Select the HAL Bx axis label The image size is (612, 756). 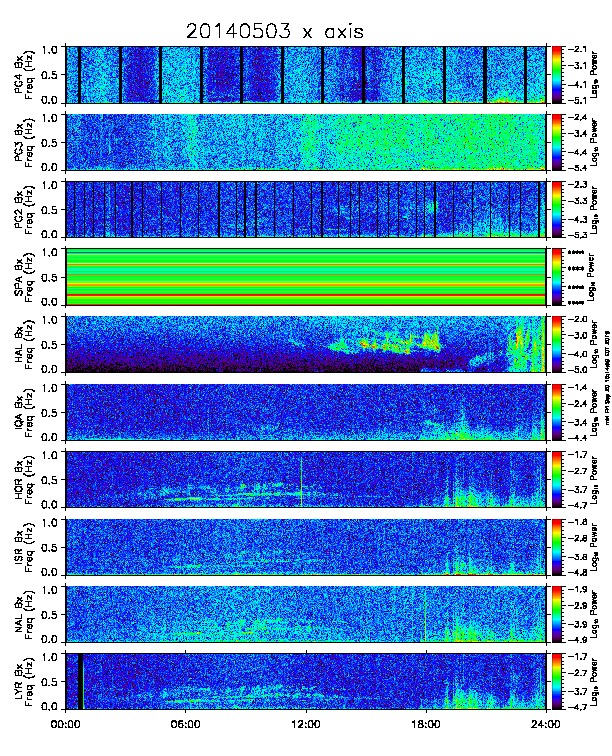click(x=19, y=344)
